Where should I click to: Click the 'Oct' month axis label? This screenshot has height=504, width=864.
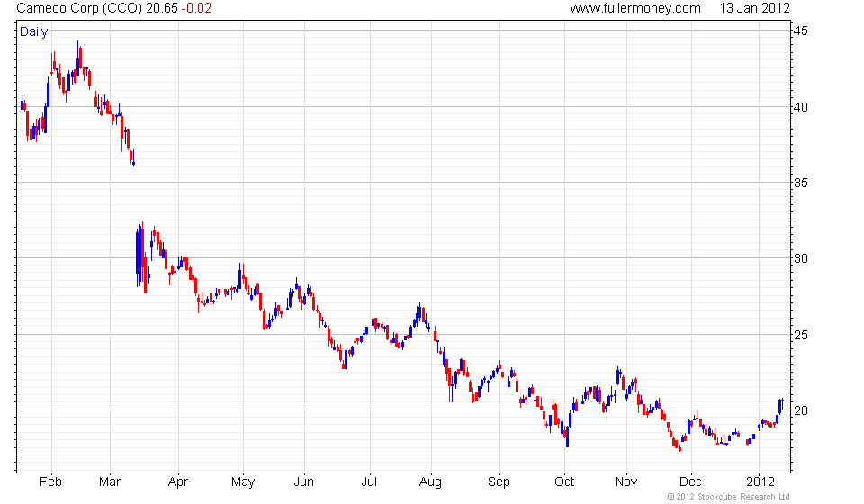coord(564,482)
